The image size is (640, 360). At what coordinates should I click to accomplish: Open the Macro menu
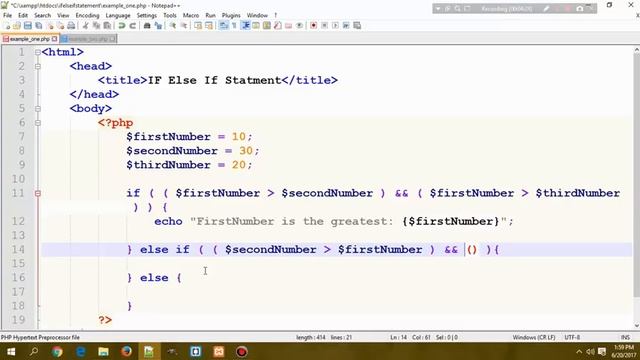pos(191,15)
